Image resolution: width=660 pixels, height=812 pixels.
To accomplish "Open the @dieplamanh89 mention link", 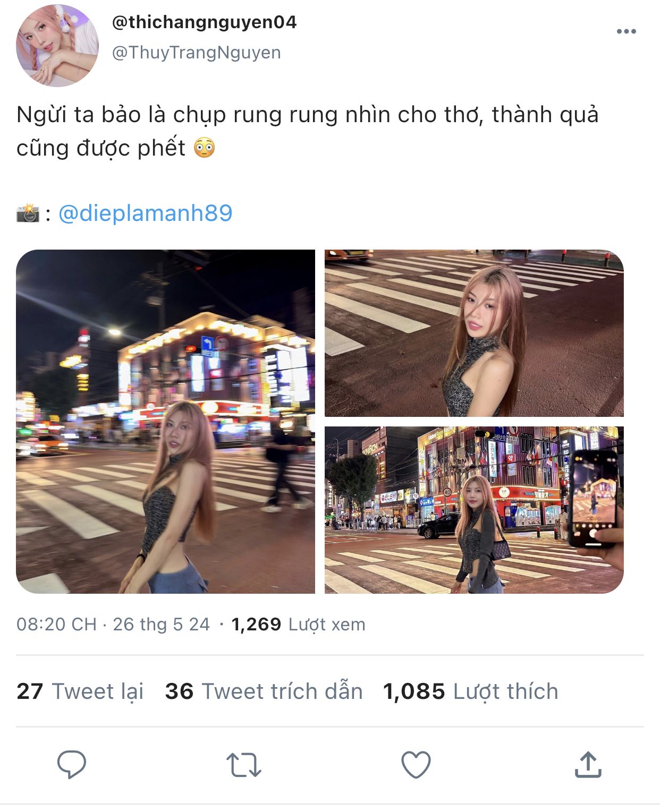I will click(145, 213).
